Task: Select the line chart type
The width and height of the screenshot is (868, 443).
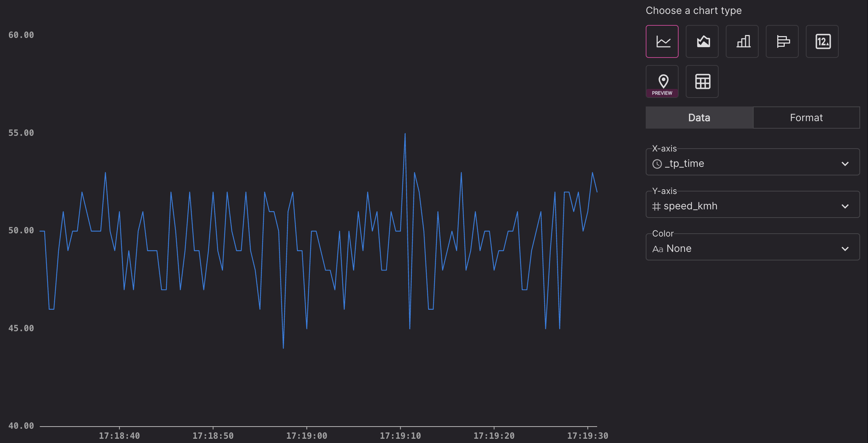Action: click(x=662, y=41)
